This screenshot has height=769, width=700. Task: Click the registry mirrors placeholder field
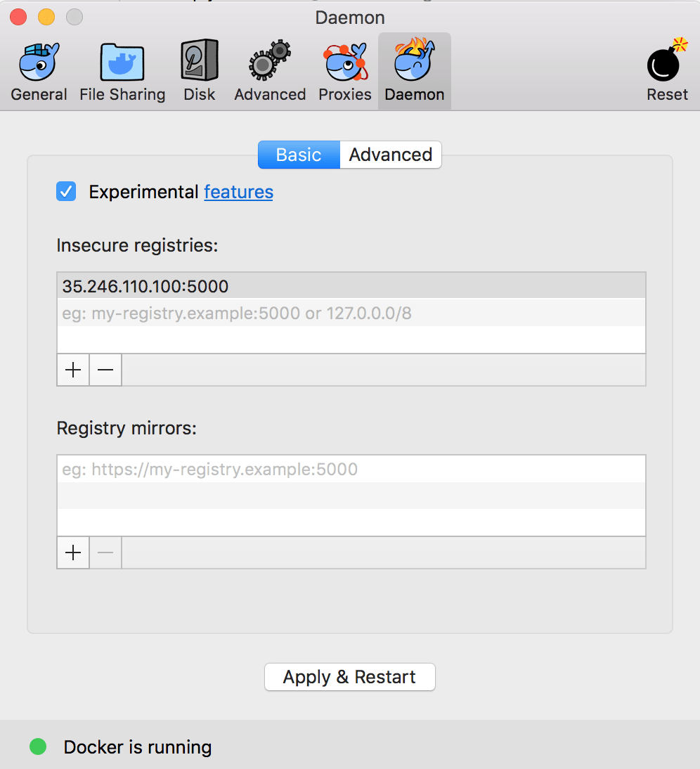click(351, 470)
